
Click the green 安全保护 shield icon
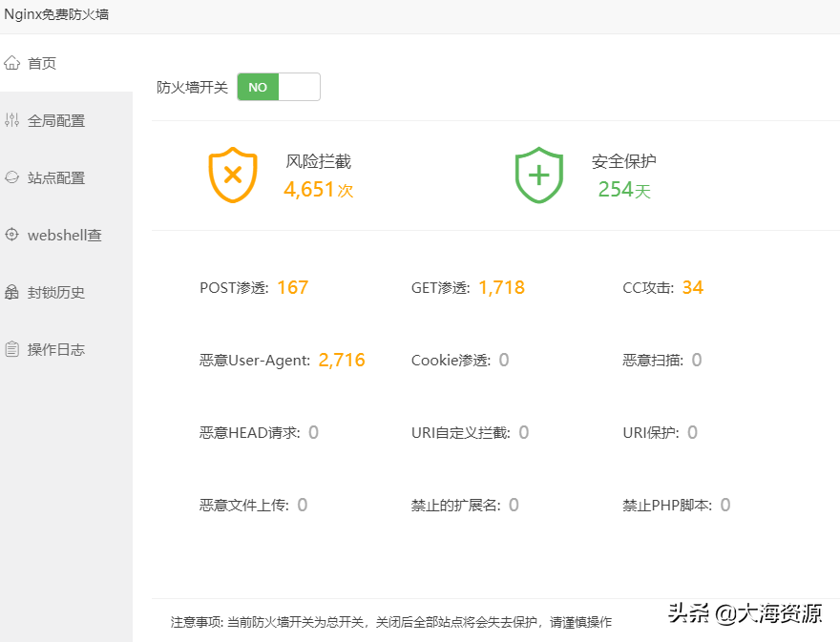coord(539,175)
